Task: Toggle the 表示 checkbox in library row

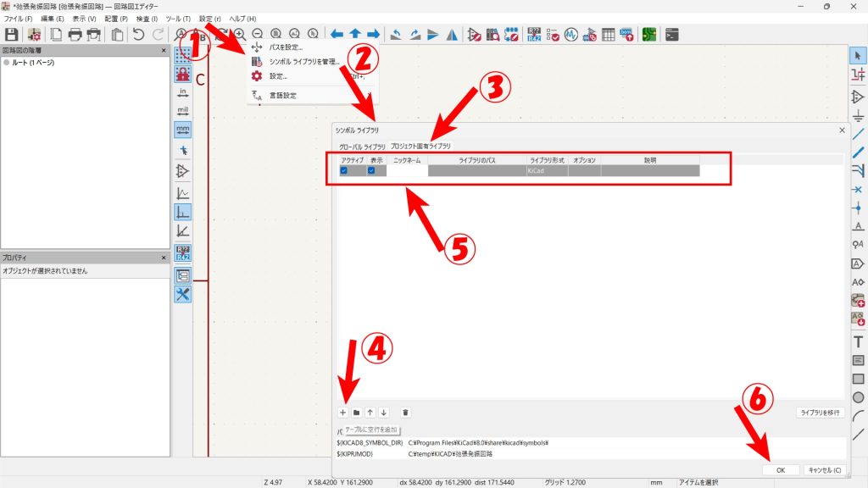Action: click(371, 170)
